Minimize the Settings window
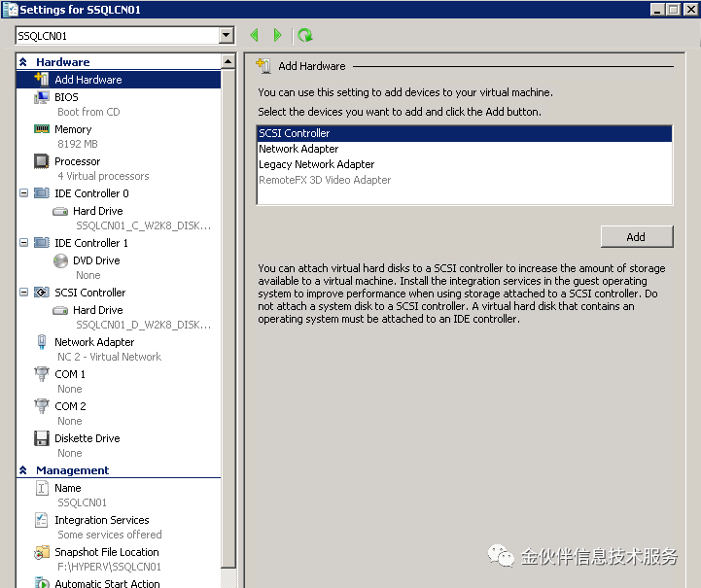This screenshot has height=588, width=701. pyautogui.click(x=657, y=10)
